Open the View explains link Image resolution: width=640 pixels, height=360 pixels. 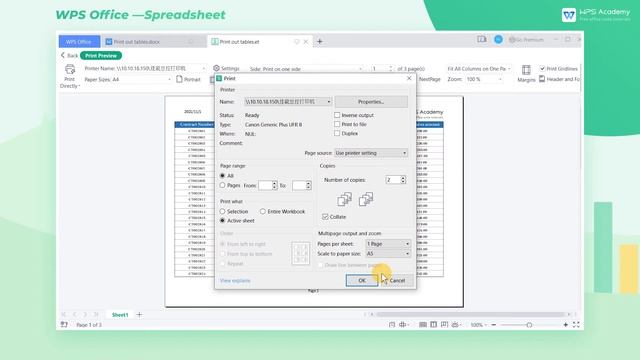235,280
